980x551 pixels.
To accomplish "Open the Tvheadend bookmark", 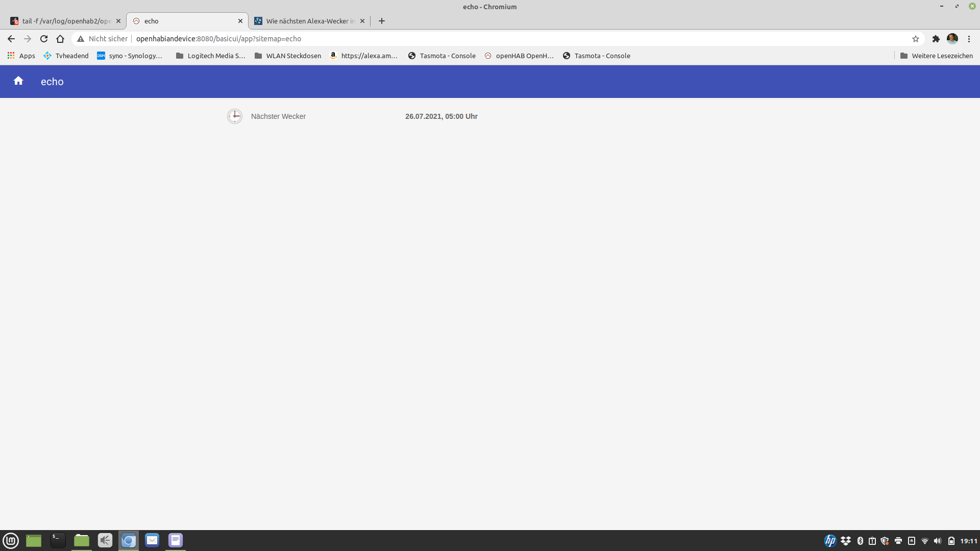I will tap(66, 56).
